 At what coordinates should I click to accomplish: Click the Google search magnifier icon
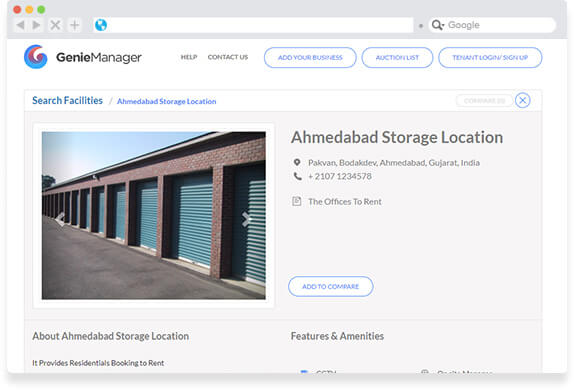click(x=437, y=25)
